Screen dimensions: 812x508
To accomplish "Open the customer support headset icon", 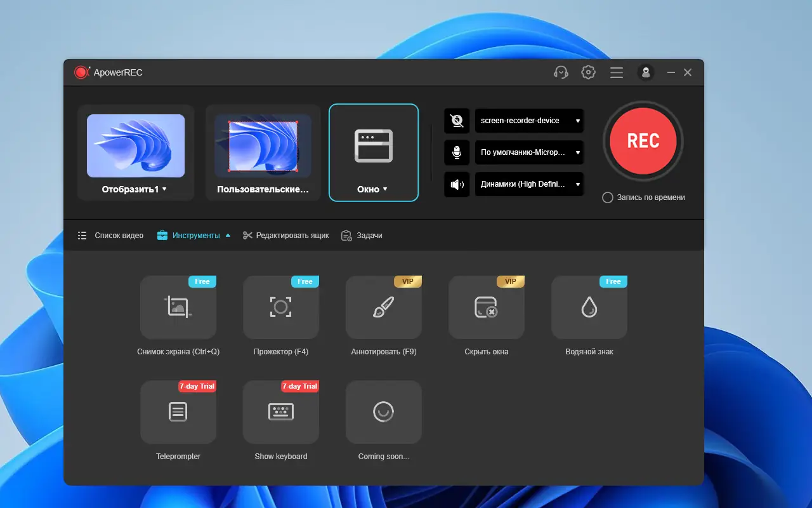I will [561, 72].
